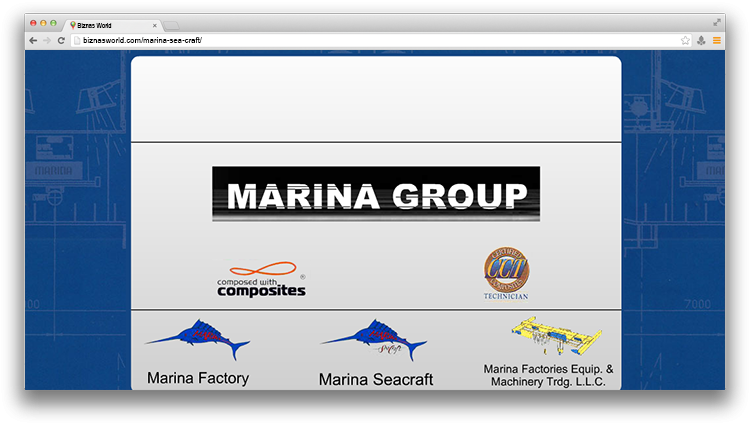Go back to the previous page

[33, 40]
